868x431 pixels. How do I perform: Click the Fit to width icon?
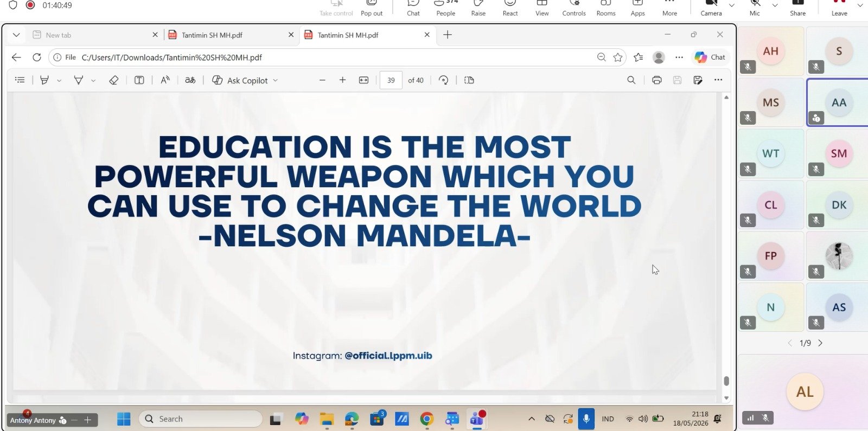pyautogui.click(x=363, y=80)
